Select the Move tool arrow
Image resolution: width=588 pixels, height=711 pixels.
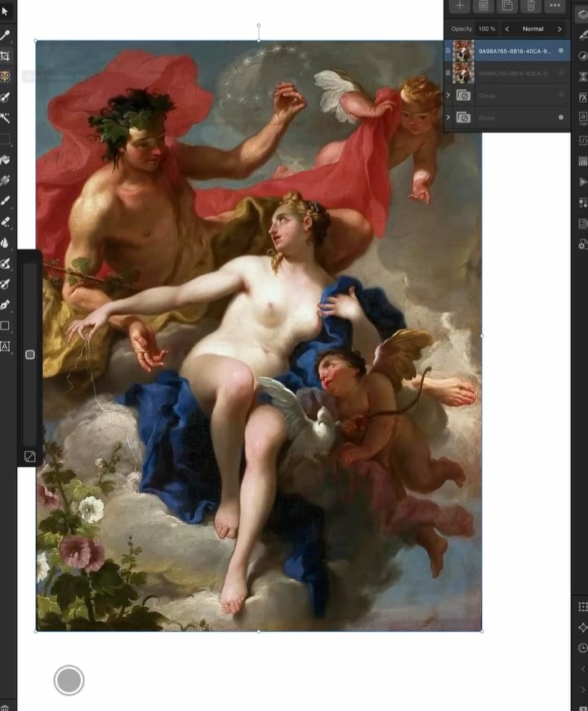pyautogui.click(x=5, y=11)
